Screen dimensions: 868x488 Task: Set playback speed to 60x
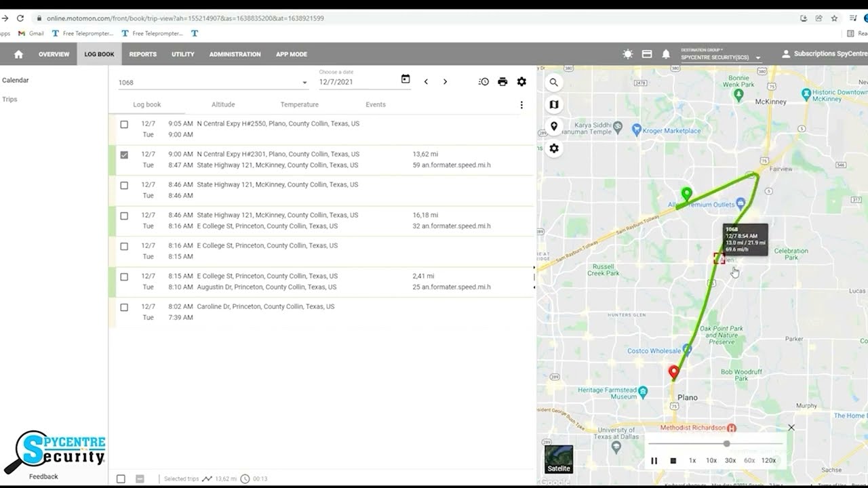749,461
